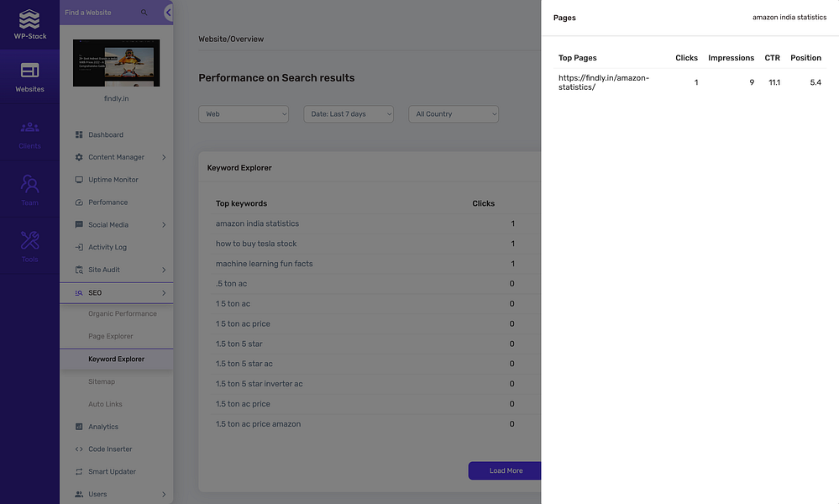Expand the Site Audit submenu arrow

[x=164, y=270]
